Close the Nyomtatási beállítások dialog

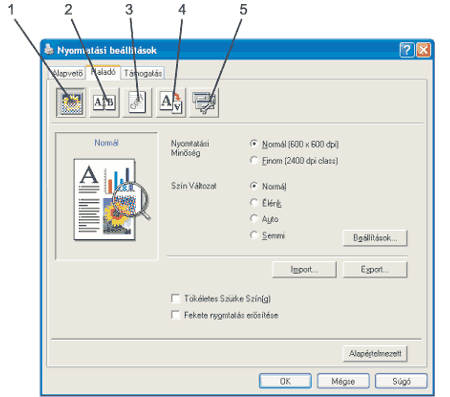423,50
